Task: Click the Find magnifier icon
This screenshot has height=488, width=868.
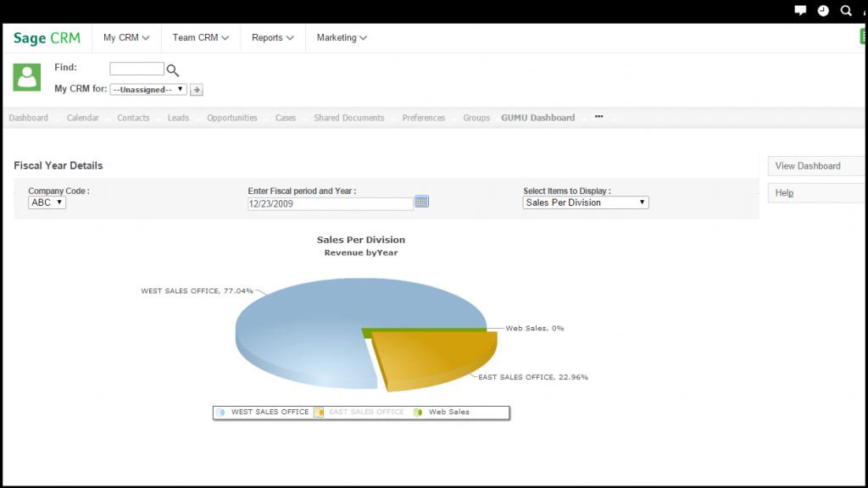Action: click(x=173, y=70)
